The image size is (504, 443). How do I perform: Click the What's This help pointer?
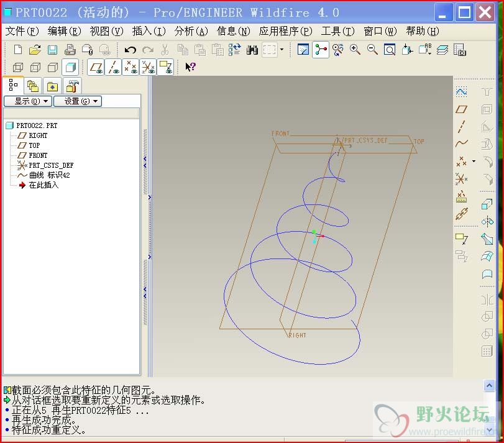tap(190, 67)
